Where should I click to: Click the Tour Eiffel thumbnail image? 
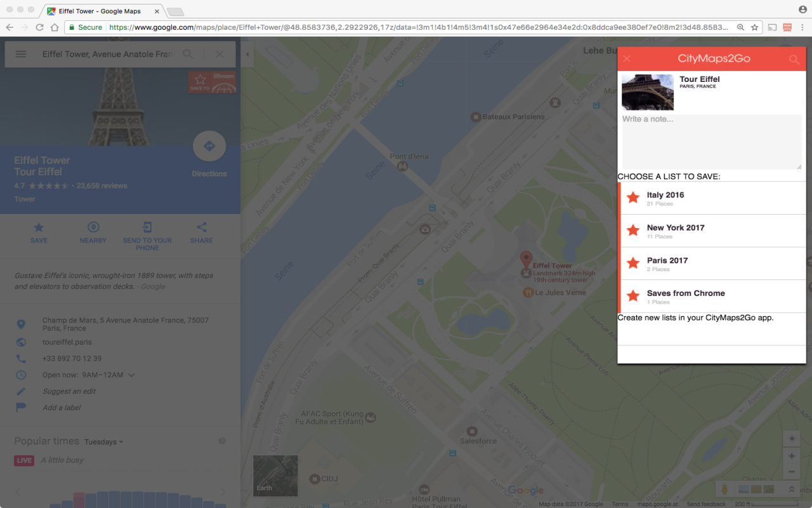tap(648, 92)
